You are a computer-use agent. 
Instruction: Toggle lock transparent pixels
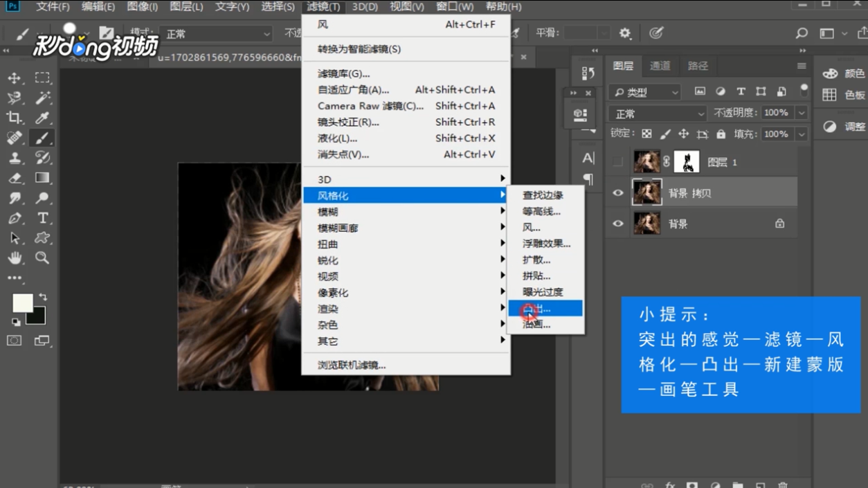click(x=647, y=134)
